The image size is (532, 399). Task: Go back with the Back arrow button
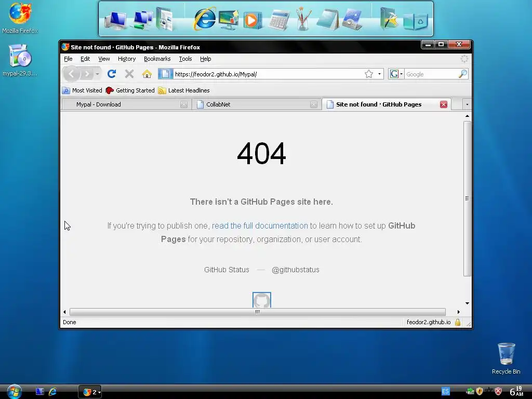(71, 74)
